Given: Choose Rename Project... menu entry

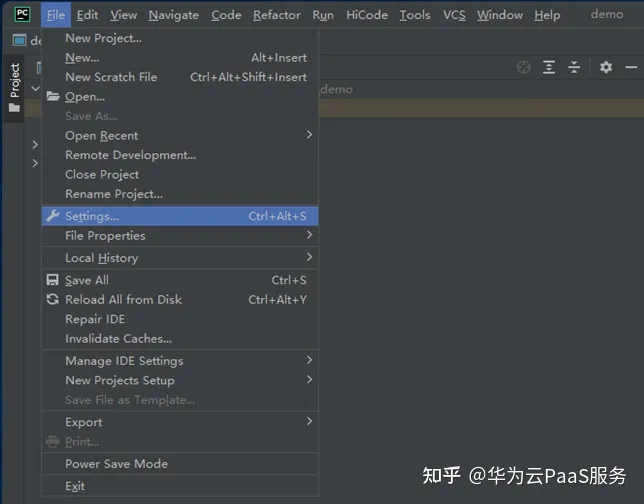Looking at the screenshot, I should point(180,193).
